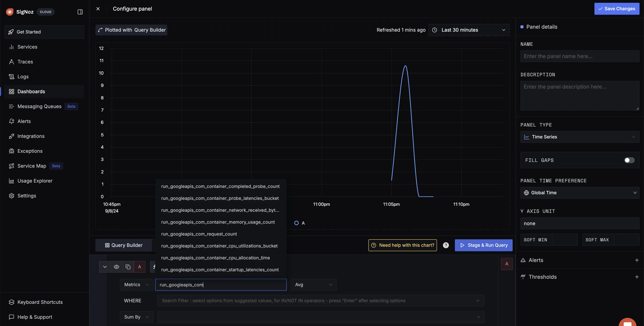The image size is (644, 326).
Task: Close the Configure panel with X
Action: [98, 9]
